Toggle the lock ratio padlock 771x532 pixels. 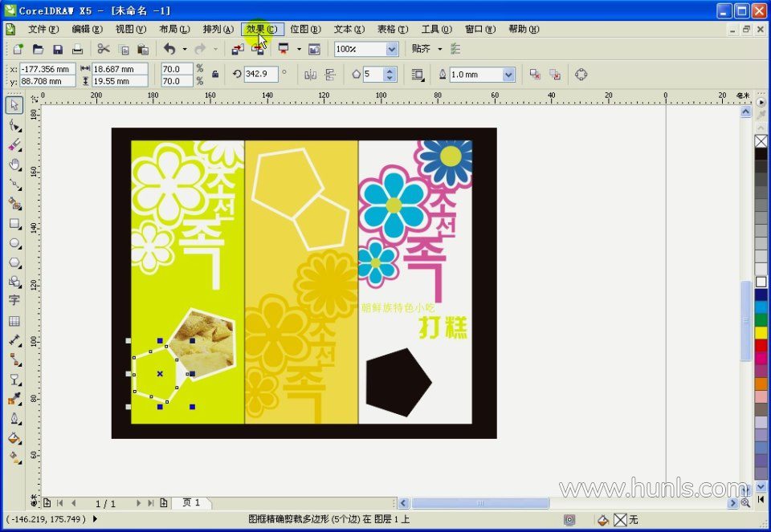(214, 75)
